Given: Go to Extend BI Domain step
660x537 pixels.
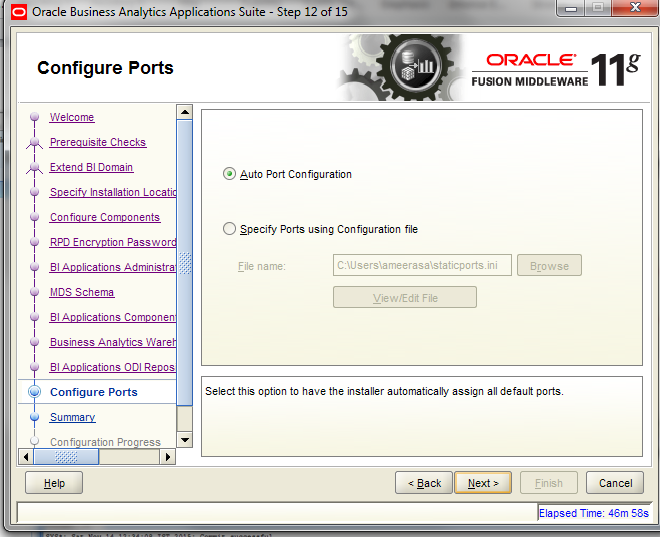Looking at the screenshot, I should [91, 167].
